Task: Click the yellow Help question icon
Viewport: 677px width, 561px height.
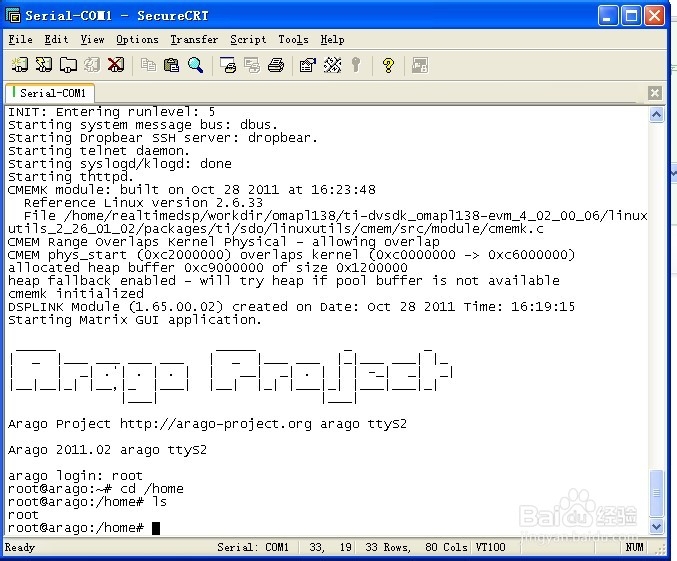Action: (388, 65)
